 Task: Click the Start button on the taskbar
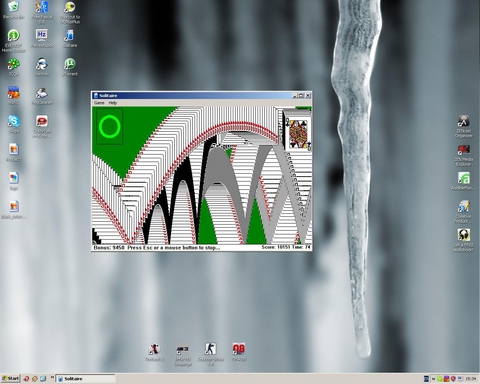[x=11, y=379]
